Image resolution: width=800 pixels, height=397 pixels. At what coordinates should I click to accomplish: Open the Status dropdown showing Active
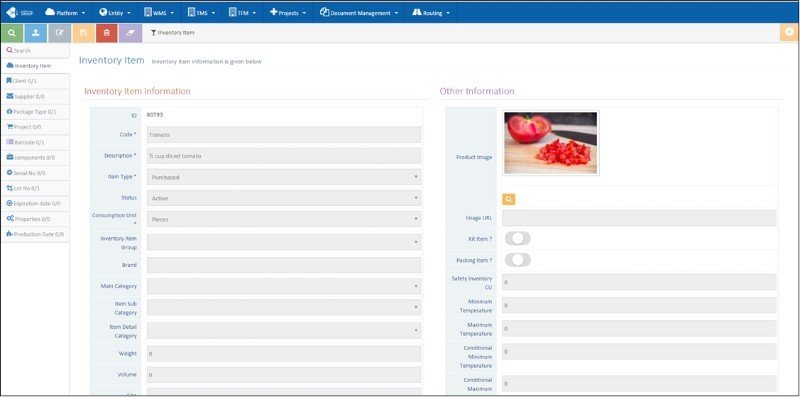284,198
